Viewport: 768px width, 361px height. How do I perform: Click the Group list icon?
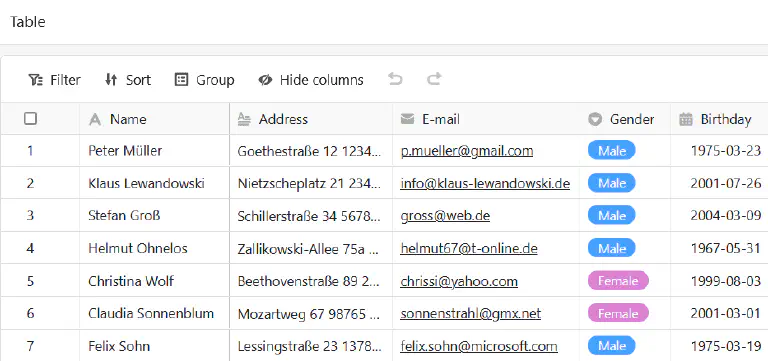click(x=181, y=80)
